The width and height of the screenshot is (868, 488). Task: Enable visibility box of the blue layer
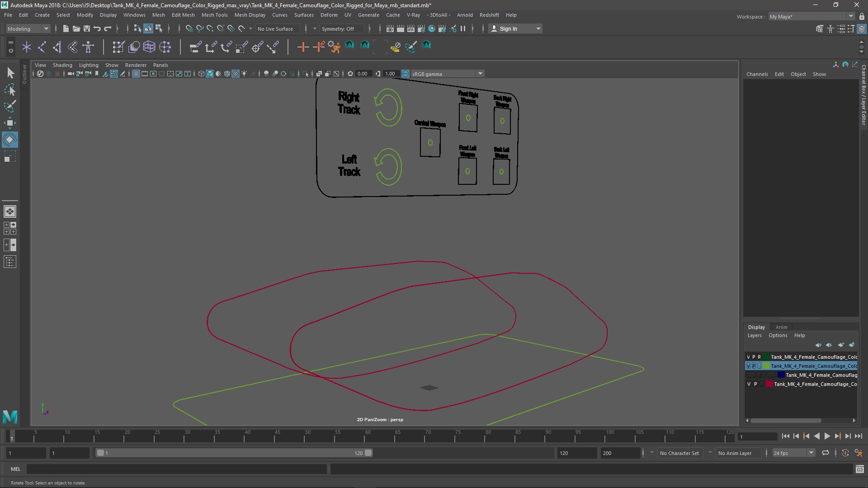751,375
